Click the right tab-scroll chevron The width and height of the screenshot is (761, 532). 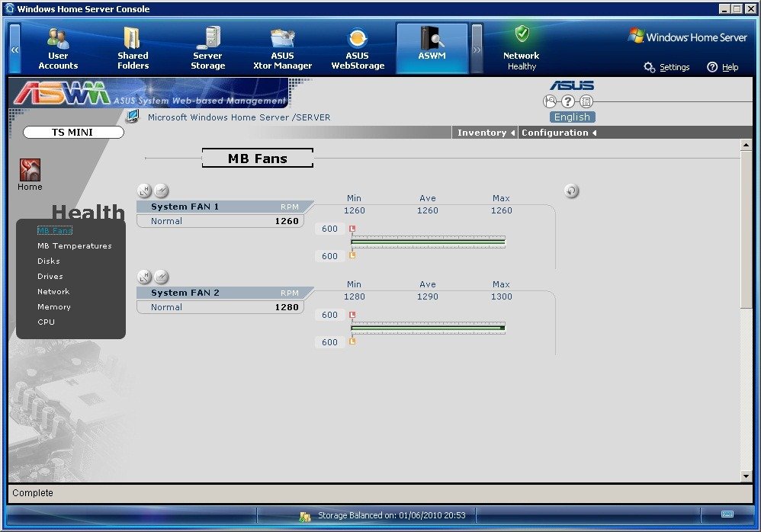click(x=477, y=49)
